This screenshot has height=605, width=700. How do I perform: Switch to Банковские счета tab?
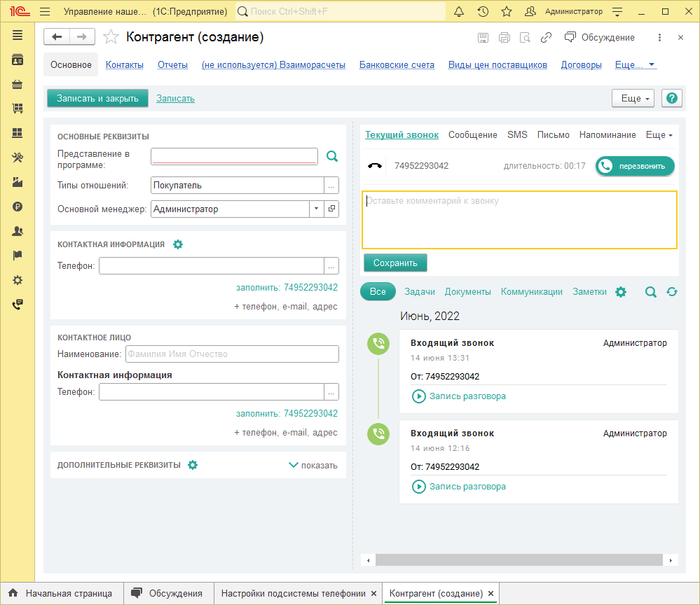tap(397, 65)
